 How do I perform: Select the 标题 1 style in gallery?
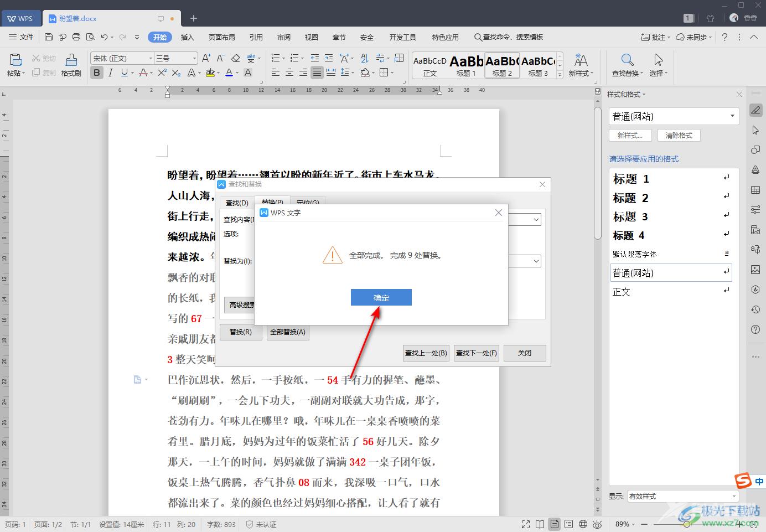point(466,65)
